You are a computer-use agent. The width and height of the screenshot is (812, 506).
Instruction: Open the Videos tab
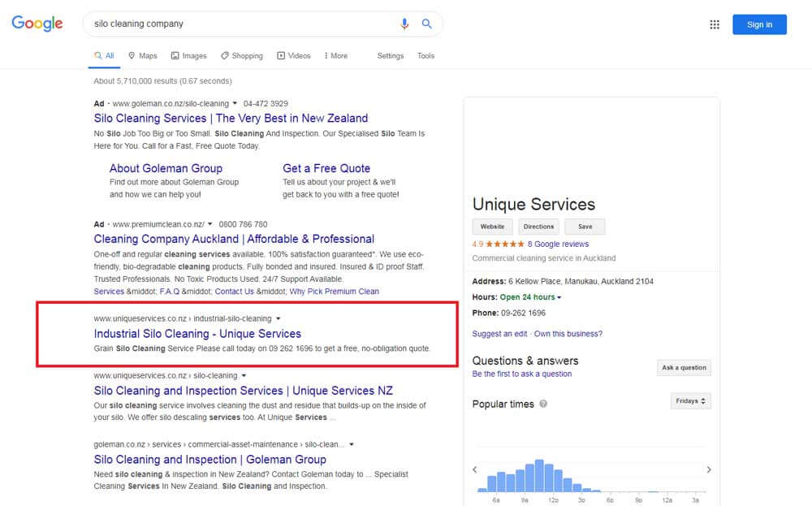pyautogui.click(x=293, y=56)
